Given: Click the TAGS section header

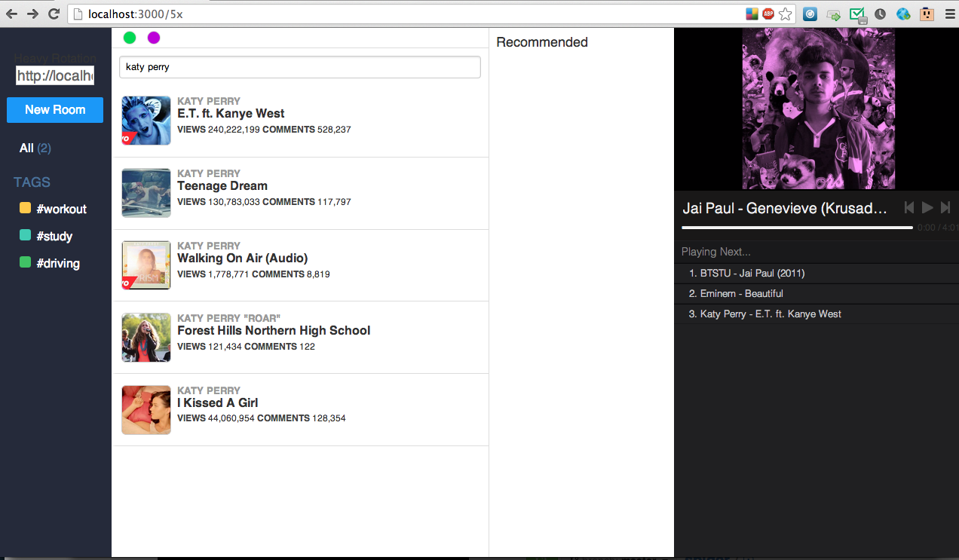Looking at the screenshot, I should coord(32,182).
